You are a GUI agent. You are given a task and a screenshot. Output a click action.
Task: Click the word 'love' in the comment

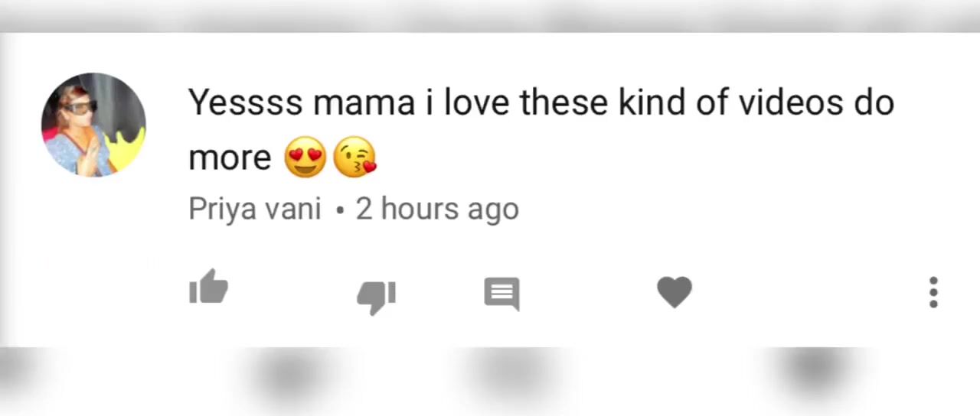(476, 102)
